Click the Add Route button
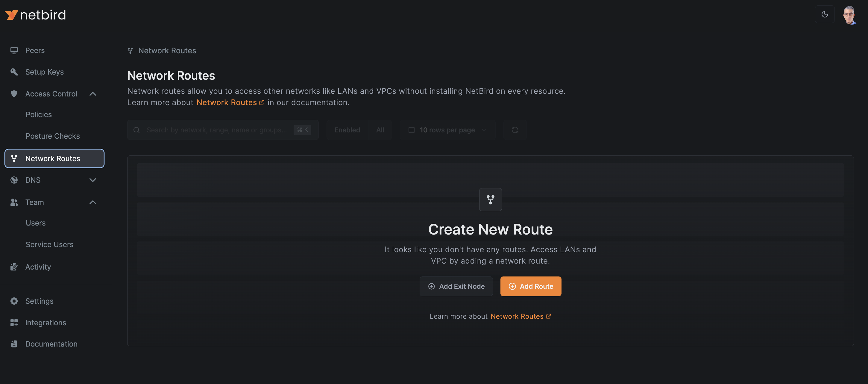868x384 pixels. tap(531, 286)
